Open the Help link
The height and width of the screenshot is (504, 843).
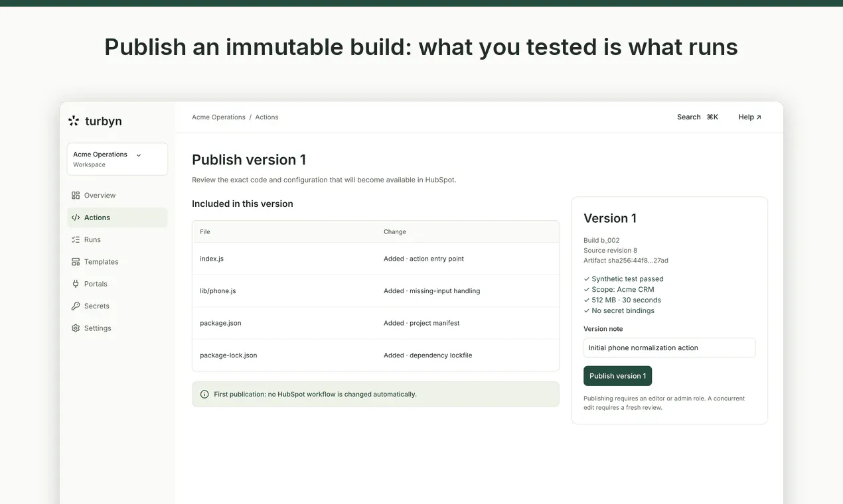[749, 117]
